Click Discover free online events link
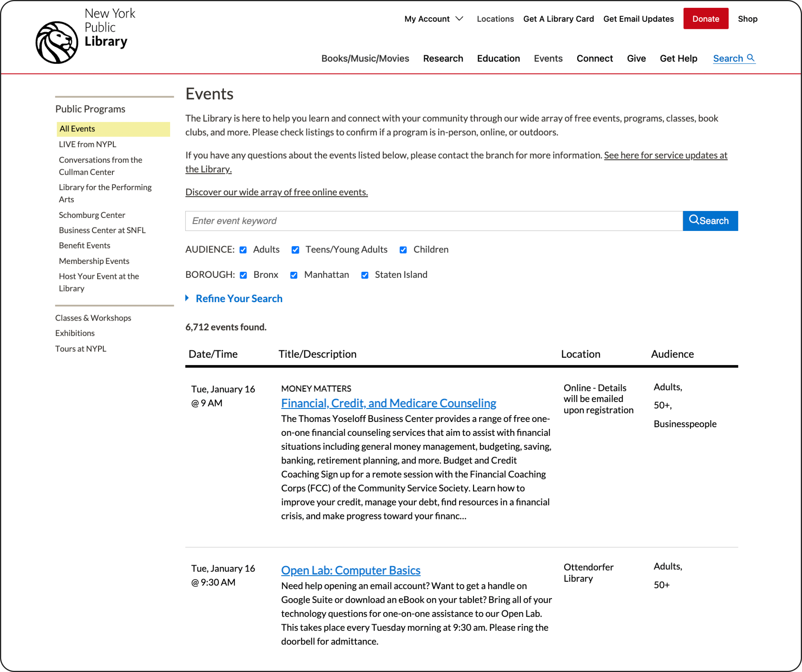This screenshot has height=672, width=802. tap(277, 192)
